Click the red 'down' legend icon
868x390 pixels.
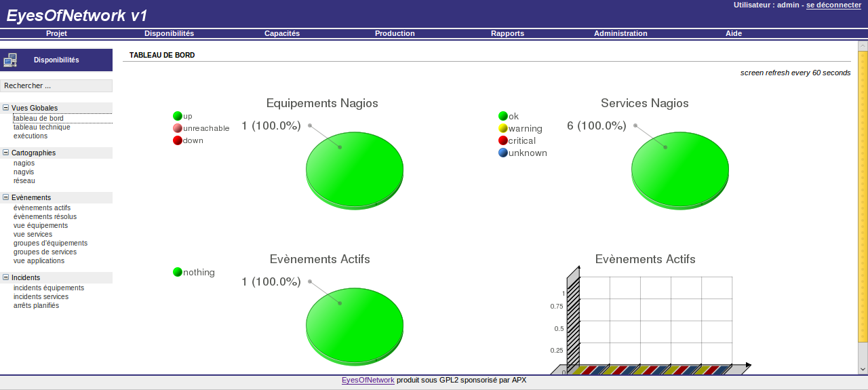click(178, 140)
